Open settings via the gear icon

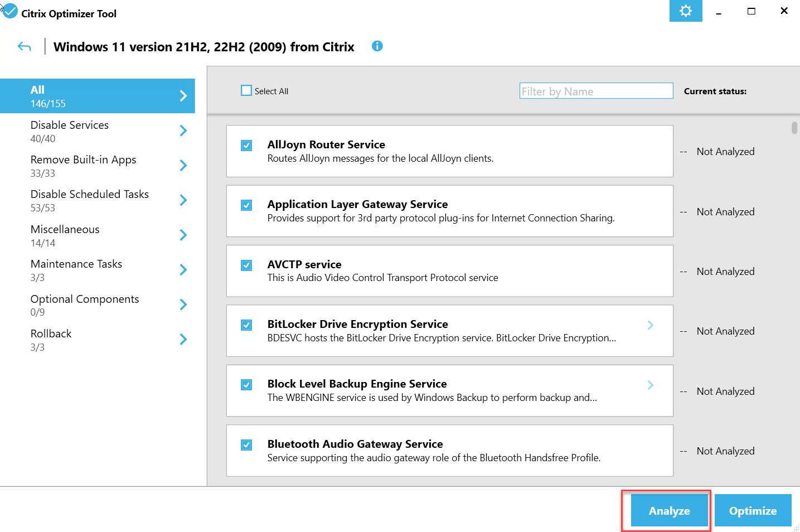tap(685, 11)
